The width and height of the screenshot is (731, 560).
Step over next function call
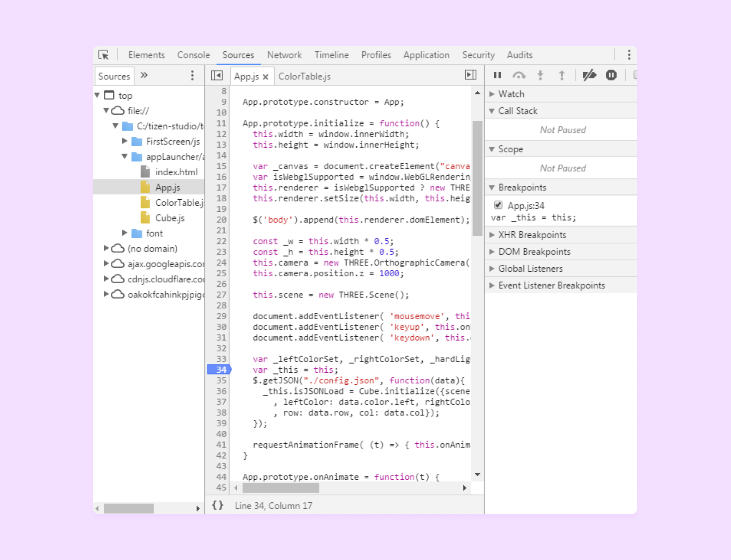click(x=519, y=75)
